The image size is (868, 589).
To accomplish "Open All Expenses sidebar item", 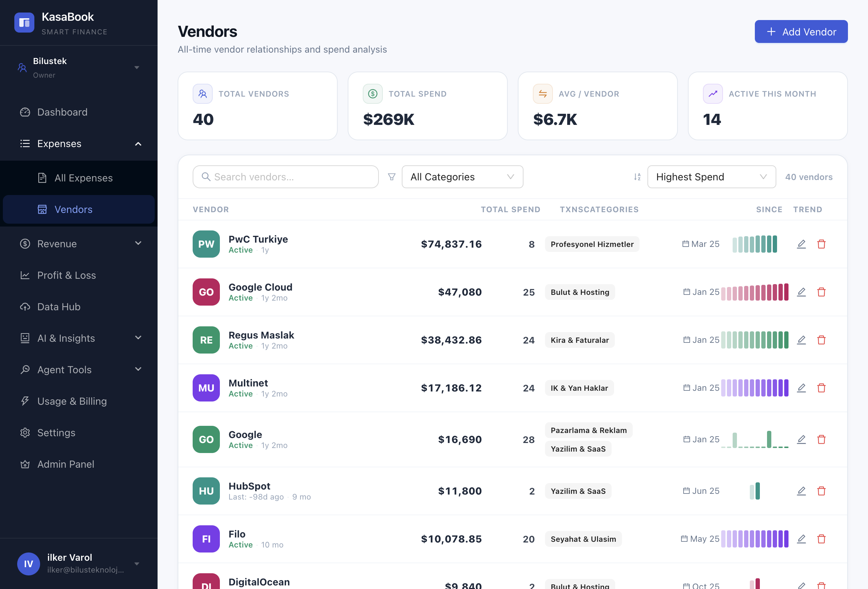I will [83, 178].
